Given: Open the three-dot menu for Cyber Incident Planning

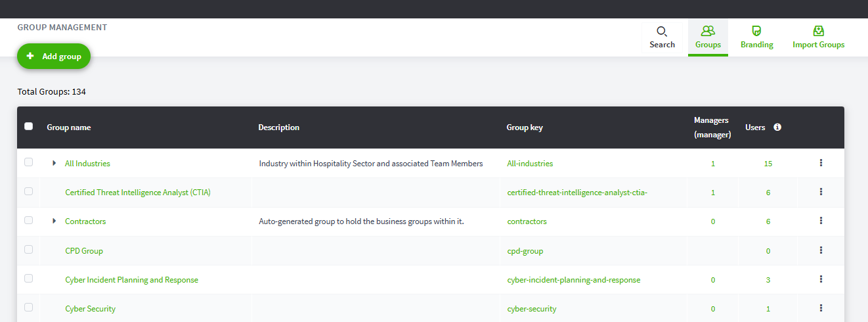Looking at the screenshot, I should [821, 279].
